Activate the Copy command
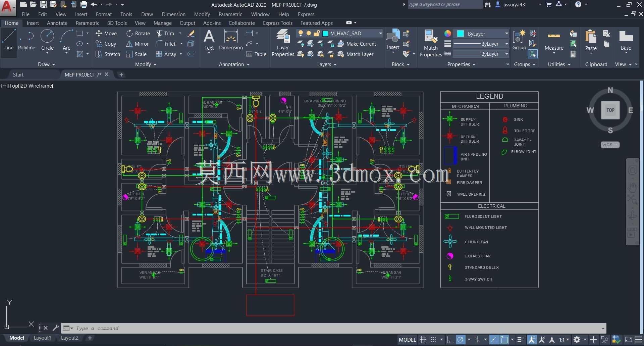Viewport: 644px width, 346px height. click(106, 44)
